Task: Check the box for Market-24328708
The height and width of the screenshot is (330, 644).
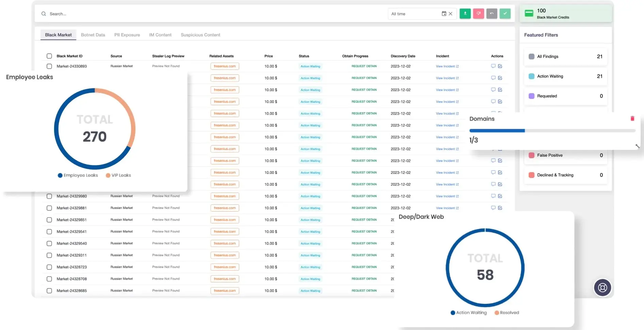Action: (x=49, y=279)
